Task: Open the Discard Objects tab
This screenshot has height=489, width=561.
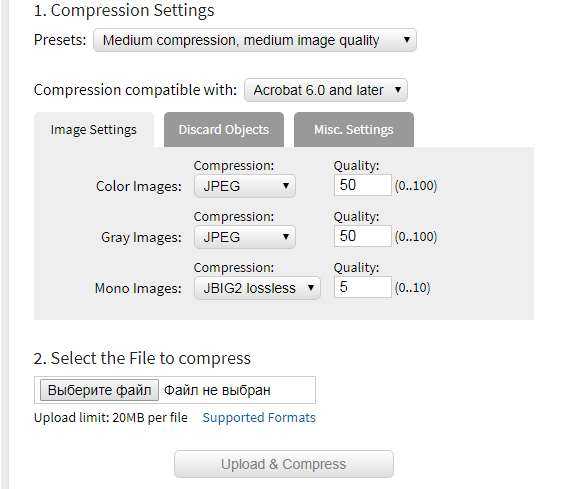Action: pos(224,129)
